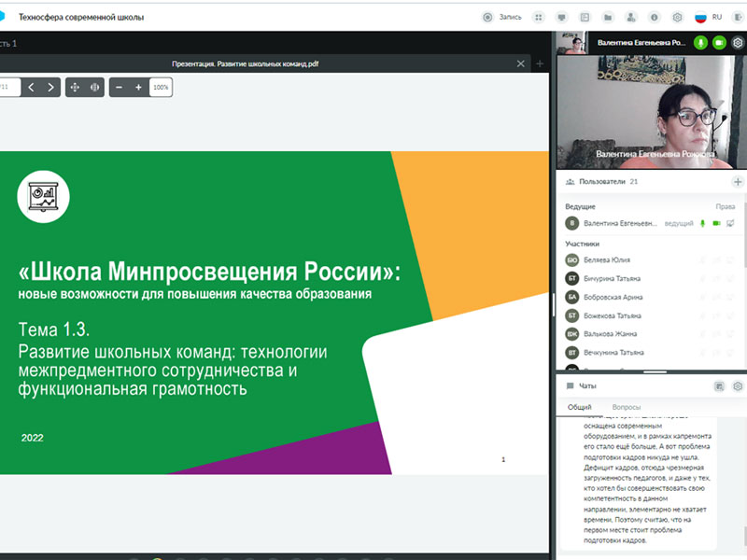This screenshot has height=560, width=747.
Task: Toggle host camera icon in users list
Action: [x=716, y=223]
